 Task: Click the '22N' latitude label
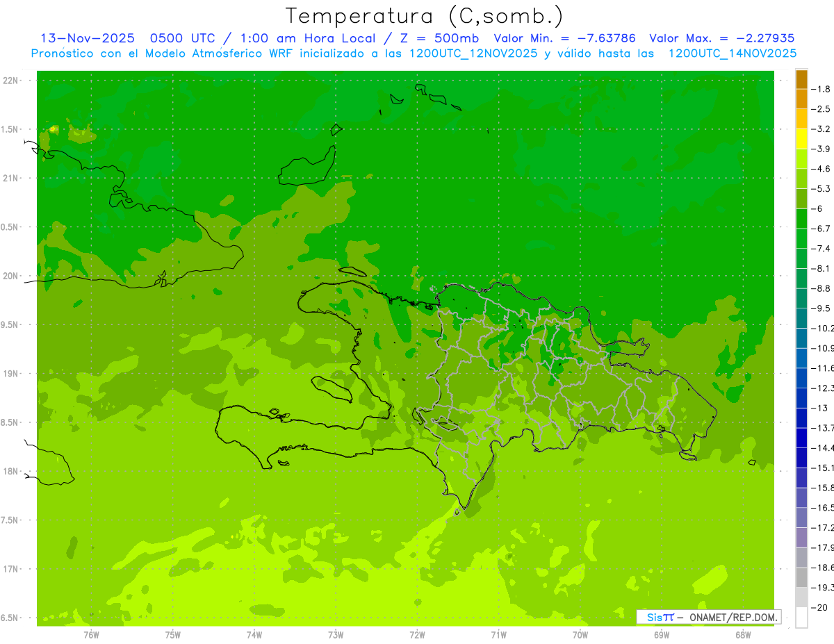click(x=11, y=81)
